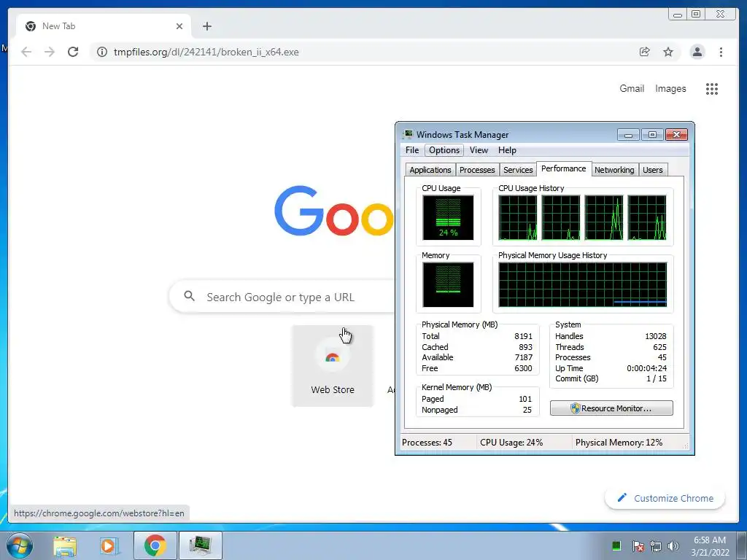
Task: Click Physical Memory Usage History graph
Action: click(x=583, y=284)
